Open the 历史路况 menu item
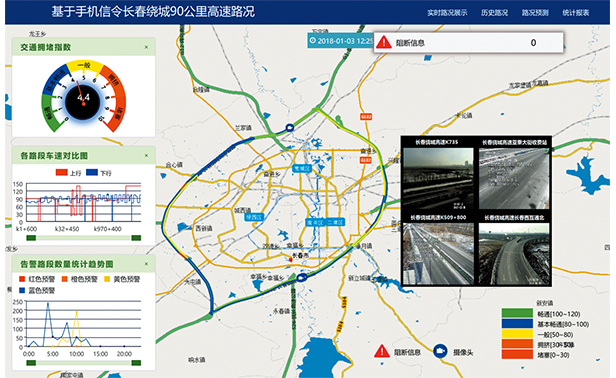 [494, 13]
